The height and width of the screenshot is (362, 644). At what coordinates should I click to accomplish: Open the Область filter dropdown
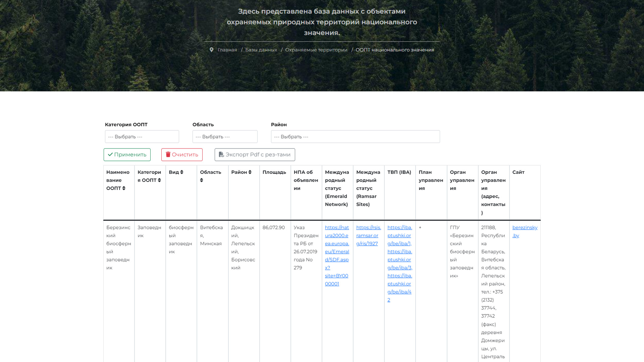point(225,137)
